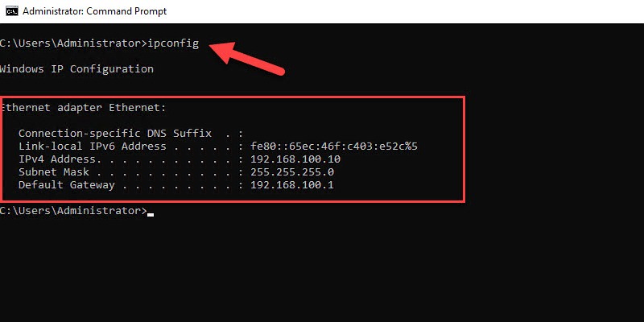Click the Subnet Mask label
Image resolution: width=644 pixels, height=322 pixels.
(54, 171)
